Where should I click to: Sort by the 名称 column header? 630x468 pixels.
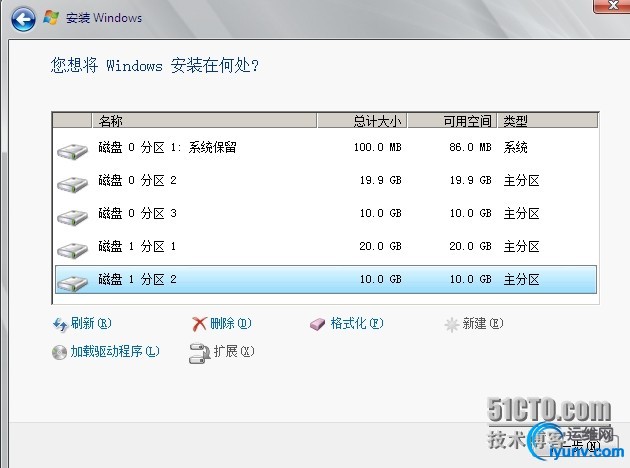(205, 121)
